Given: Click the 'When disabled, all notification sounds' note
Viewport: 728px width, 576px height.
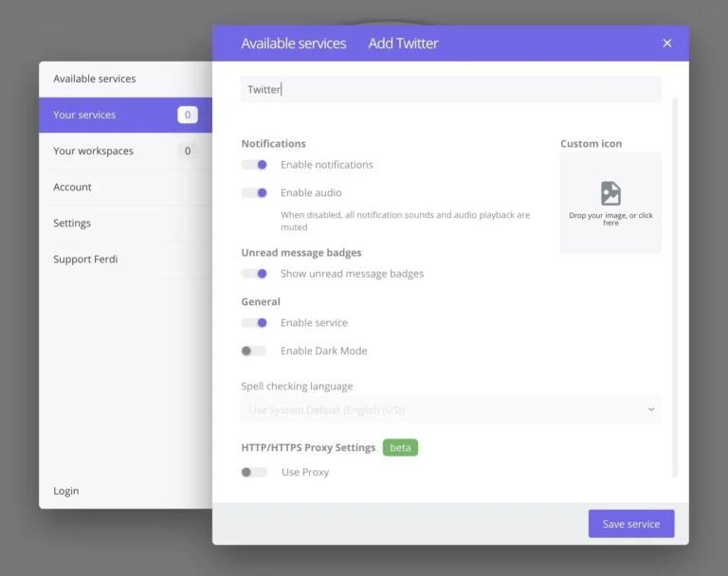Looking at the screenshot, I should click(405, 221).
